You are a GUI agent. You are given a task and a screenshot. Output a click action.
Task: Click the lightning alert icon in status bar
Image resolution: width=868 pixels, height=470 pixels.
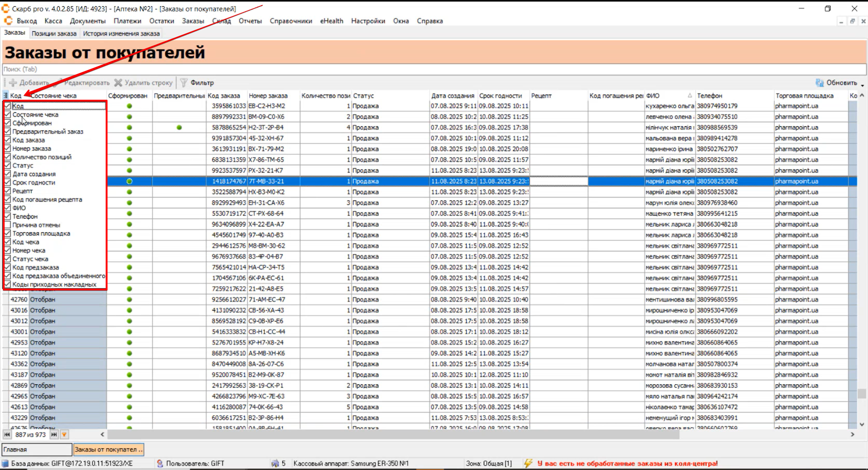click(528, 463)
